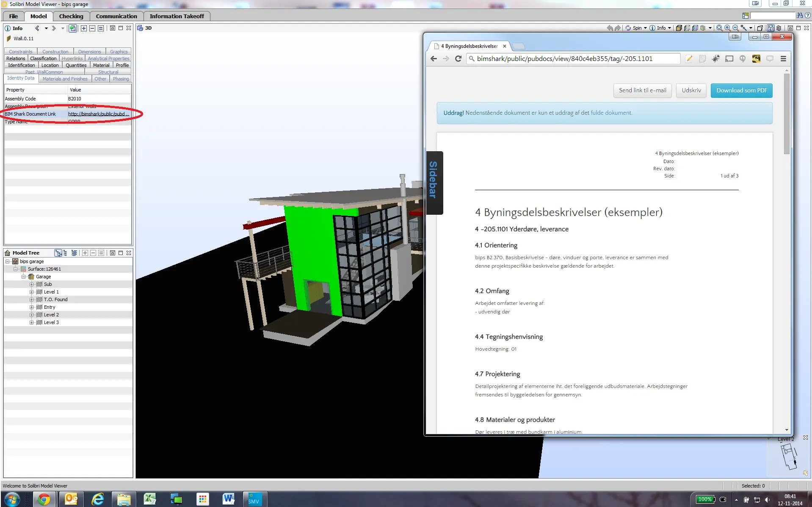This screenshot has height=507, width=812.
Task: Click the pencil extension icon in browser toolbar
Action: point(689,58)
